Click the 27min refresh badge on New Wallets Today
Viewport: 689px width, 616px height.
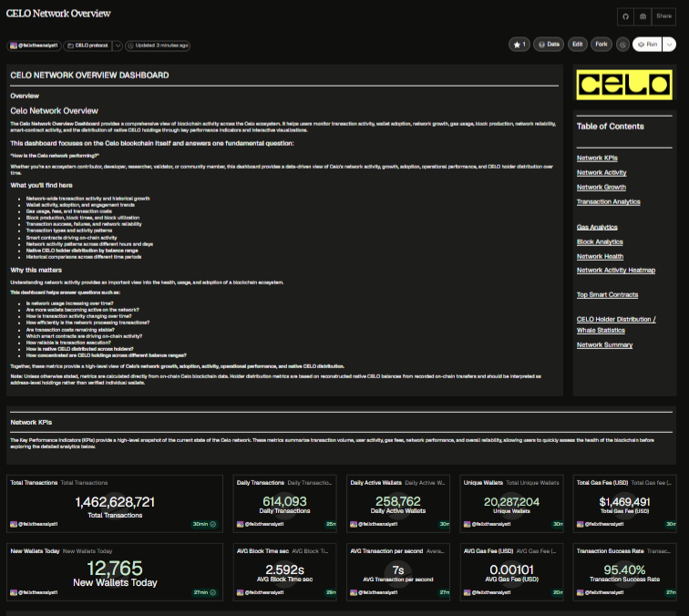click(x=205, y=592)
